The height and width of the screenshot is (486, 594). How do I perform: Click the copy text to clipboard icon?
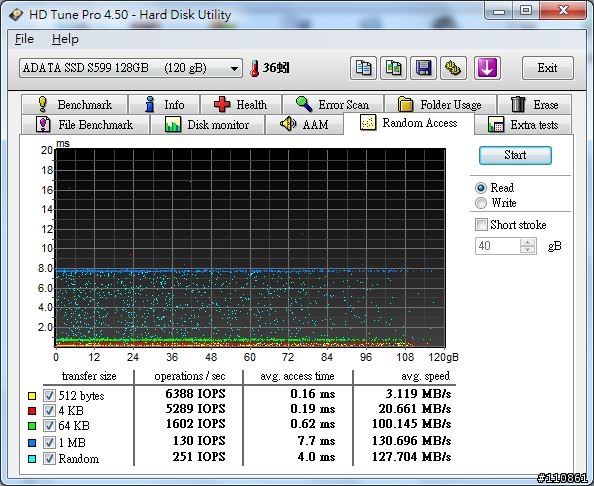tap(363, 68)
